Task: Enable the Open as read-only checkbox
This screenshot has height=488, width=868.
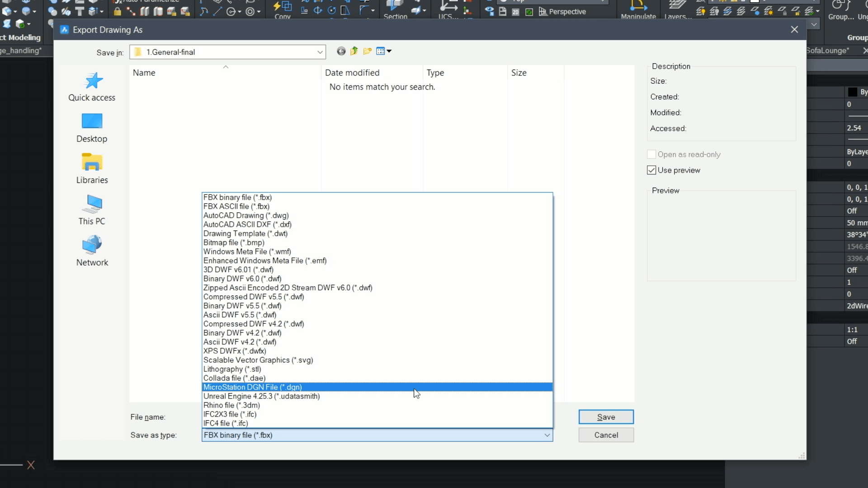Action: [x=651, y=154]
